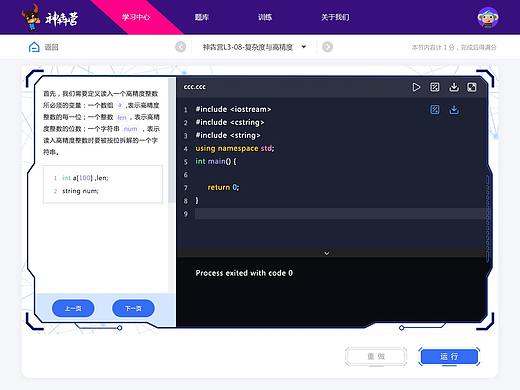
Task: Place cursor on highlighted line 9
Action: tap(340, 214)
